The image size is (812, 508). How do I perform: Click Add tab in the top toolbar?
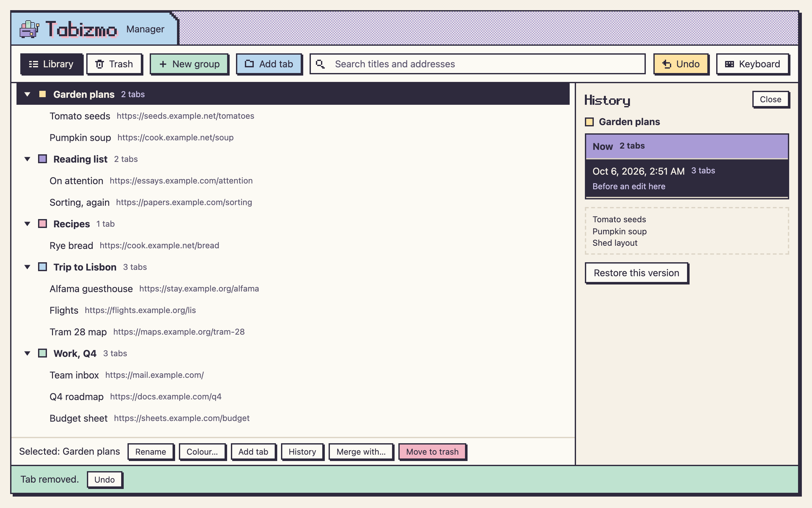coord(269,64)
